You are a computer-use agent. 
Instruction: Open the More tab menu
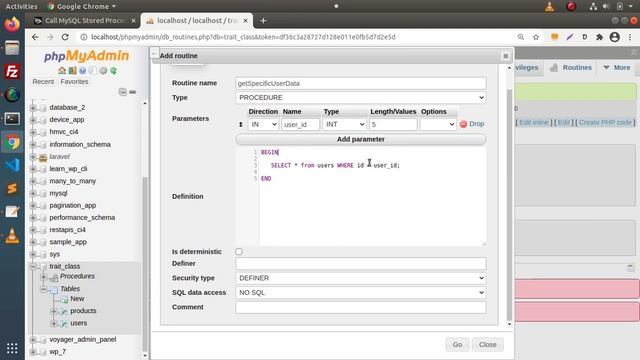click(617, 68)
